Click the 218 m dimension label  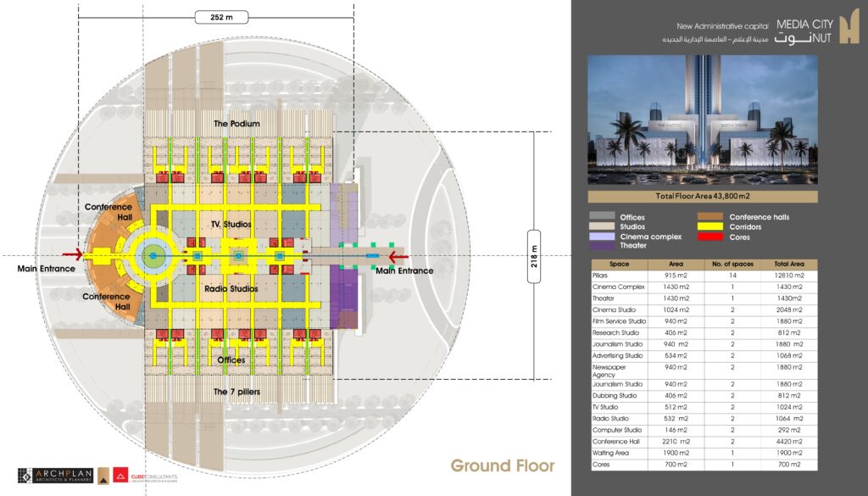pyautogui.click(x=534, y=256)
